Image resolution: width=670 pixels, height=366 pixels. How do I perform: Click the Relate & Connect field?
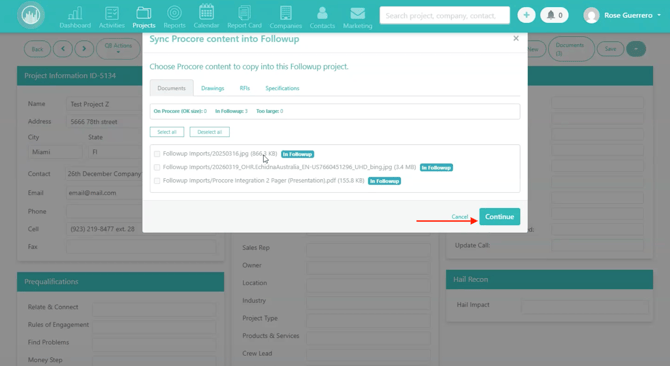[x=154, y=309]
